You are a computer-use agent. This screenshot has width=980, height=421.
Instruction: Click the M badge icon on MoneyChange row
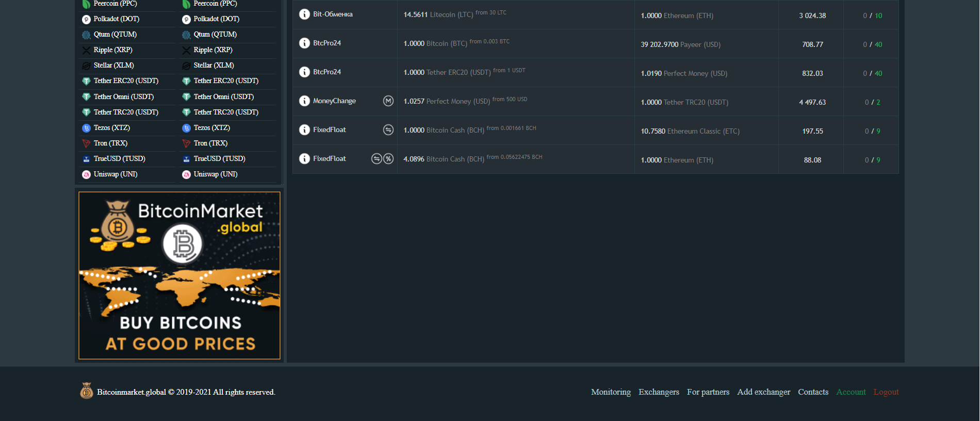tap(388, 101)
